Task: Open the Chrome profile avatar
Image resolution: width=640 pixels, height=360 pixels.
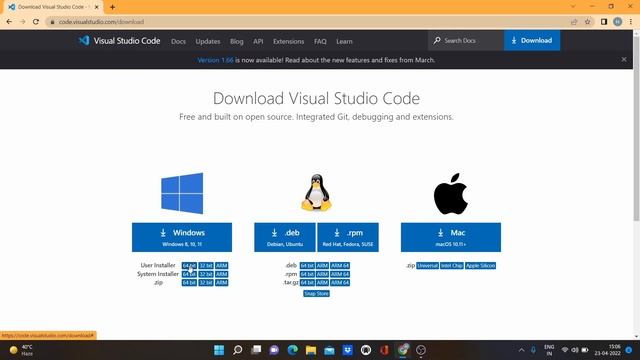Action: [x=618, y=22]
